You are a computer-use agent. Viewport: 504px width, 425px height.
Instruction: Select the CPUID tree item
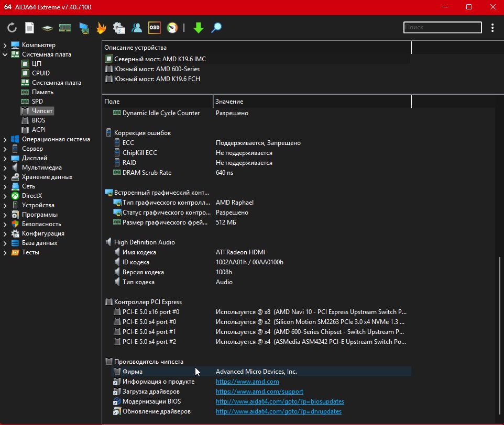41,73
